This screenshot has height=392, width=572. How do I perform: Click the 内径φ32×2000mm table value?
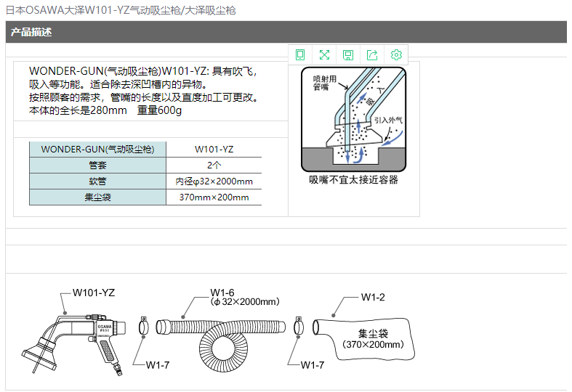[214, 181]
